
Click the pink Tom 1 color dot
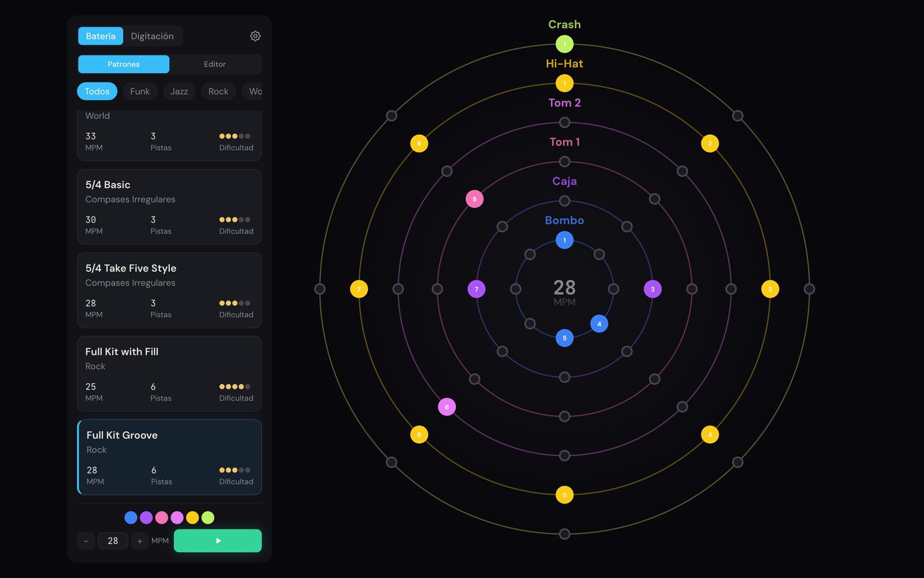click(162, 517)
